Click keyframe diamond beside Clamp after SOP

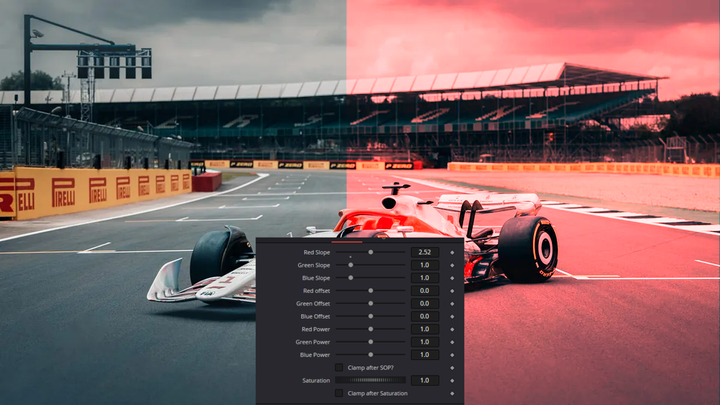coord(452,368)
